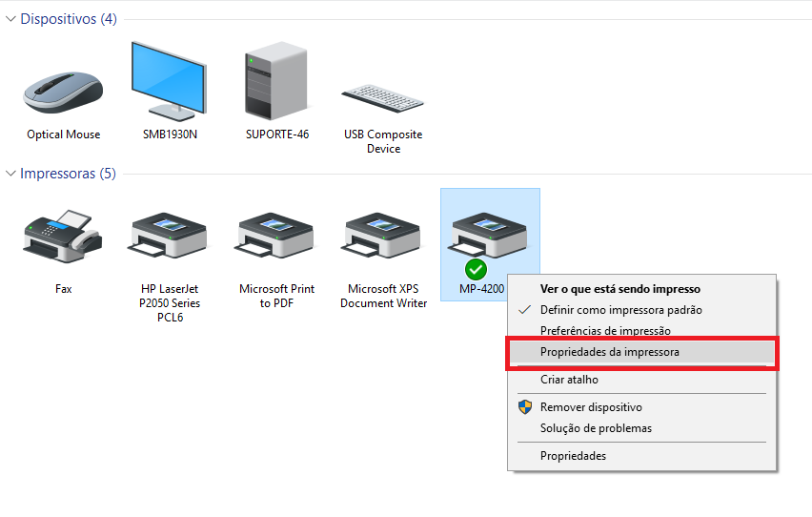Choose Remover dispositivo from context menu
The height and width of the screenshot is (517, 812).
coord(591,407)
